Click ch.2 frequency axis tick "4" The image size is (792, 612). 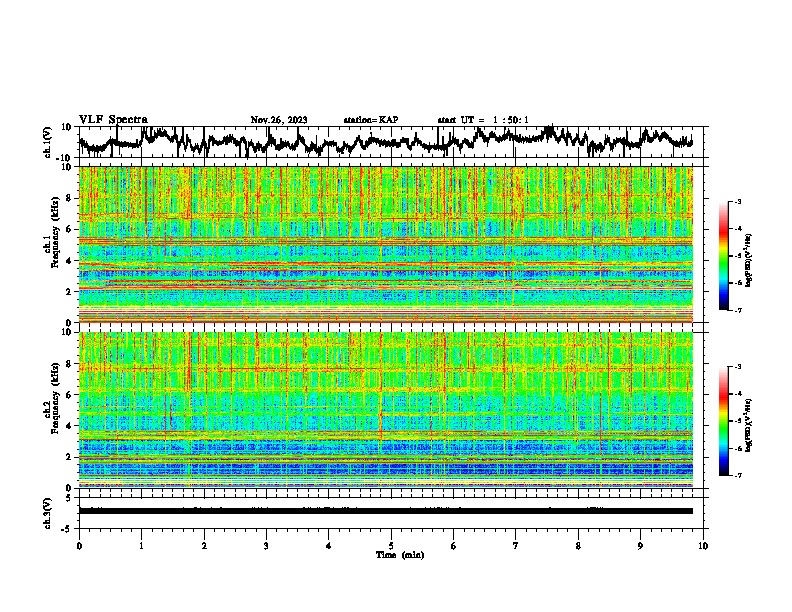pos(70,426)
